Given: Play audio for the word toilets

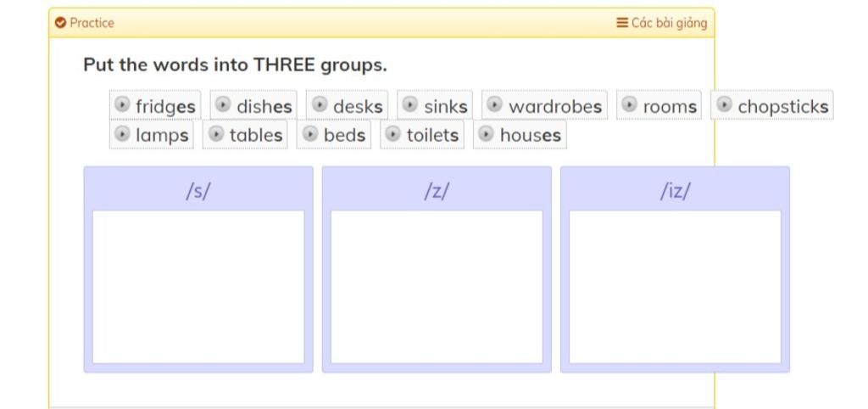Looking at the screenshot, I should tap(392, 133).
